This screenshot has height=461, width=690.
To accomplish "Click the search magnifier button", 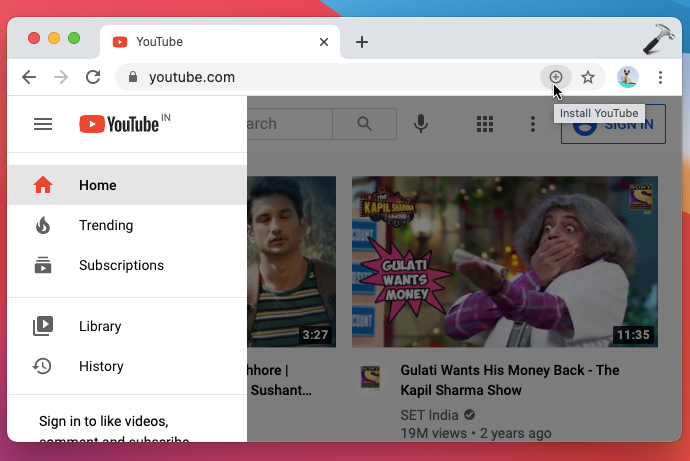I will click(x=364, y=124).
